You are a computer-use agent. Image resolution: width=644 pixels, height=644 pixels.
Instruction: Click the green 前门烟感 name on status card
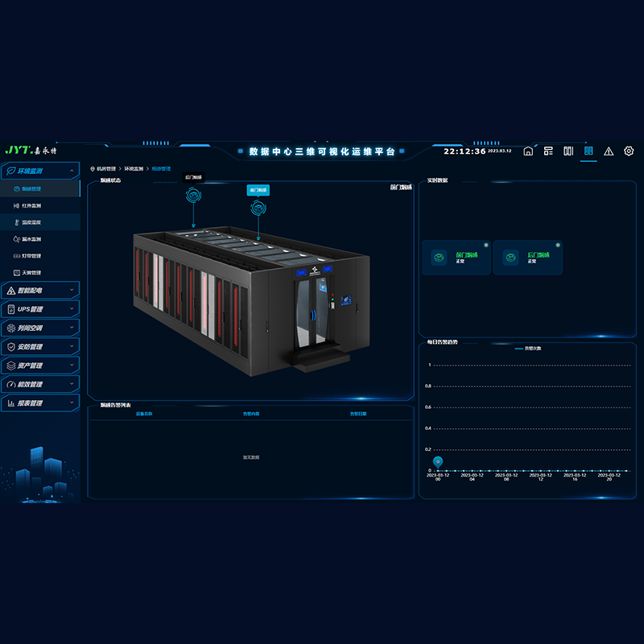467,255
